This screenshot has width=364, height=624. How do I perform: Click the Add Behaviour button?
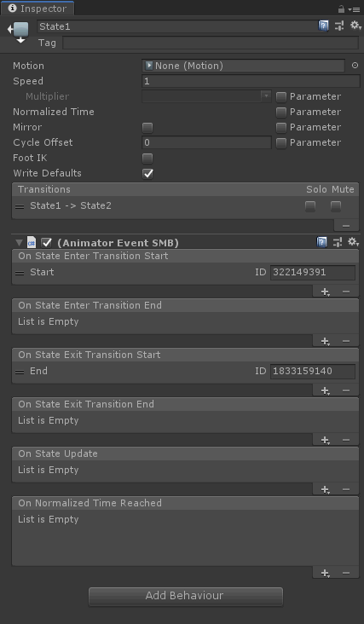pos(185,596)
